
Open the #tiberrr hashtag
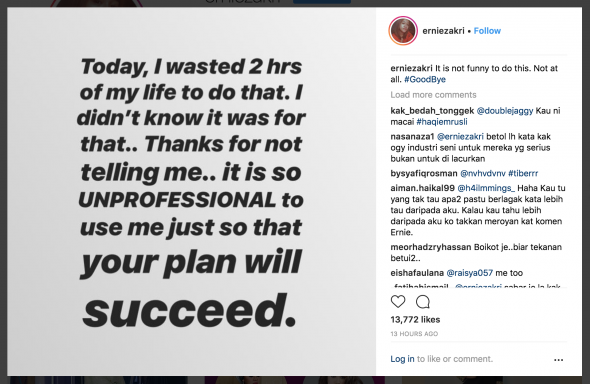point(523,173)
